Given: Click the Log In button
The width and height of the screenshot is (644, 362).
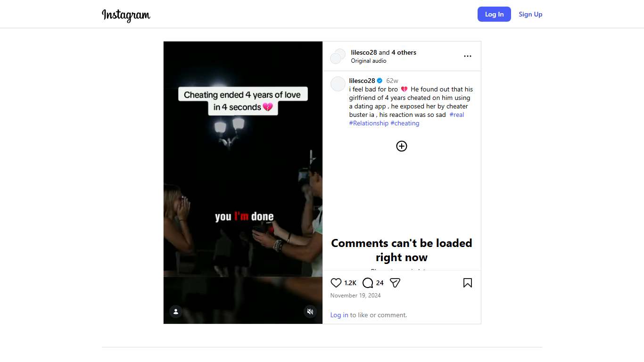Looking at the screenshot, I should coord(494,14).
